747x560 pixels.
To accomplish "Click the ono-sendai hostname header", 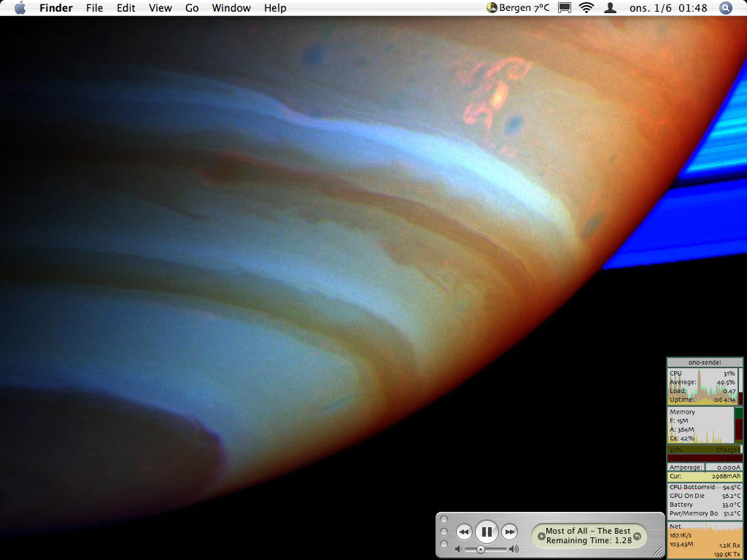I will click(705, 362).
